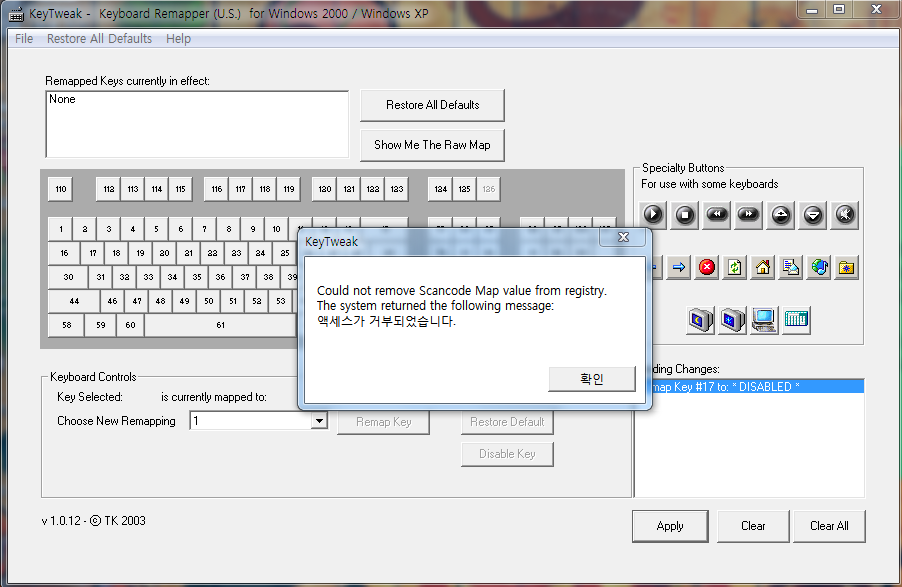Select the Mail envelope specialty button
The height and width of the screenshot is (587, 902).
click(790, 267)
